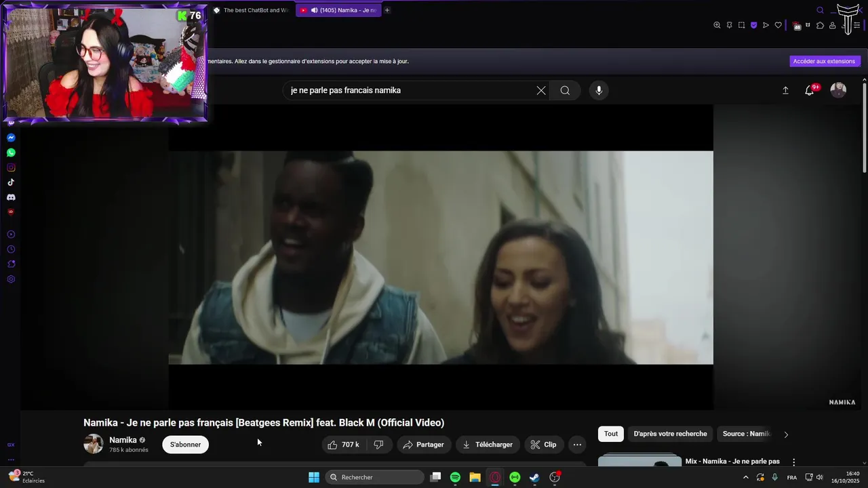The width and height of the screenshot is (868, 488).
Task: Create a Clip of the video
Action: click(544, 445)
